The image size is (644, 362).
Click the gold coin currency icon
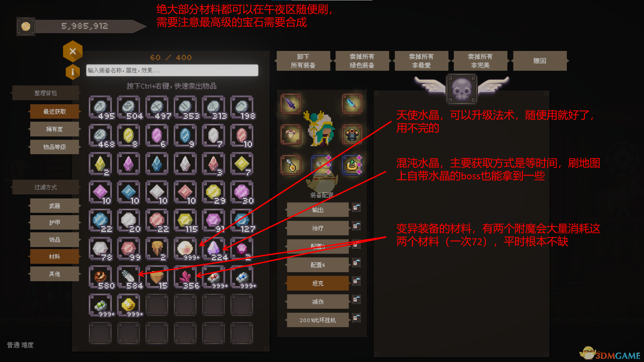click(x=26, y=26)
